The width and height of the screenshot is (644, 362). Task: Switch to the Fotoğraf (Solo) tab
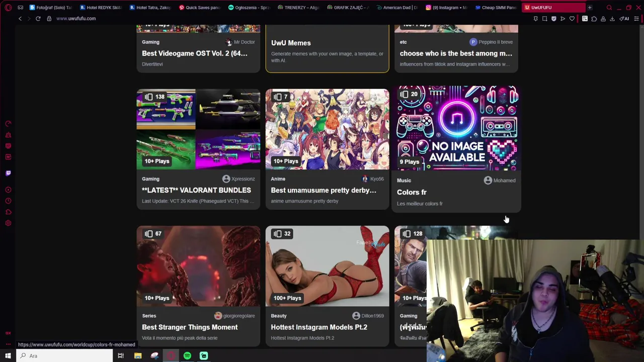50,8
